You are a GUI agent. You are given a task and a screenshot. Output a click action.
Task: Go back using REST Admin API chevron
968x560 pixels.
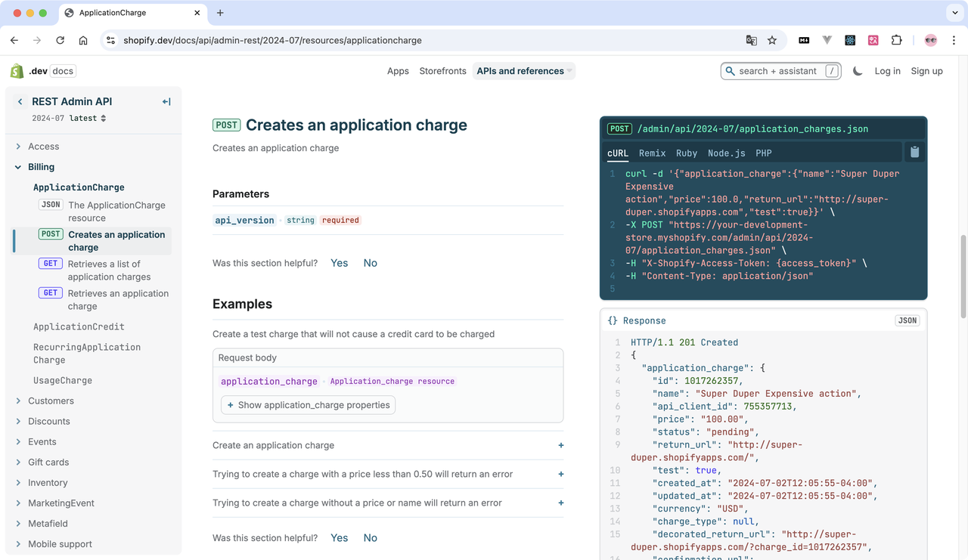point(20,101)
